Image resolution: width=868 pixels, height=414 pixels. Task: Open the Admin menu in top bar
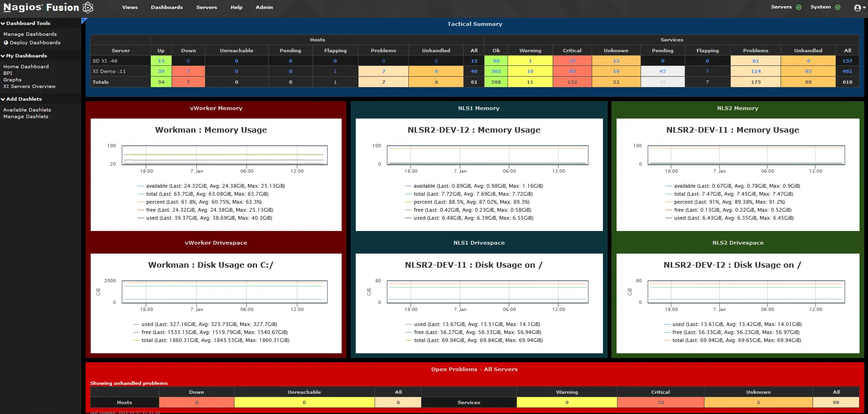264,8
